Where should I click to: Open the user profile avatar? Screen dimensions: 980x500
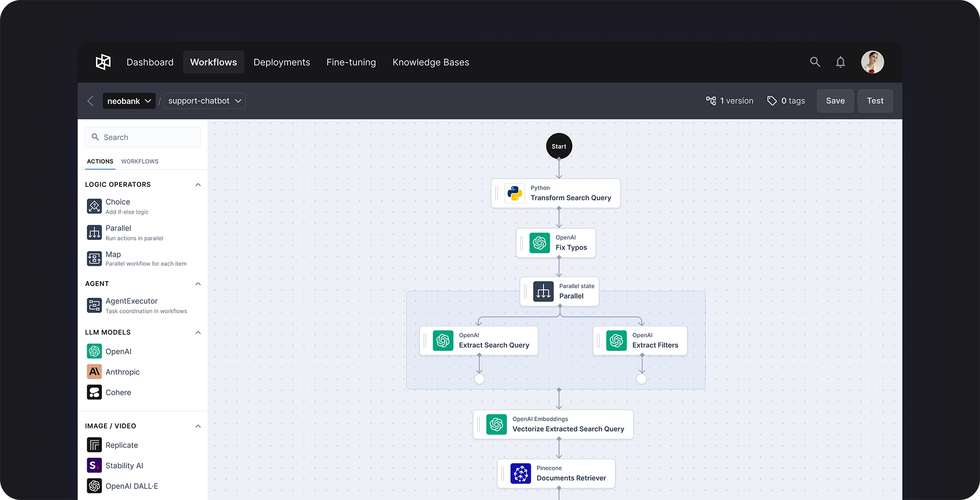[x=873, y=62]
